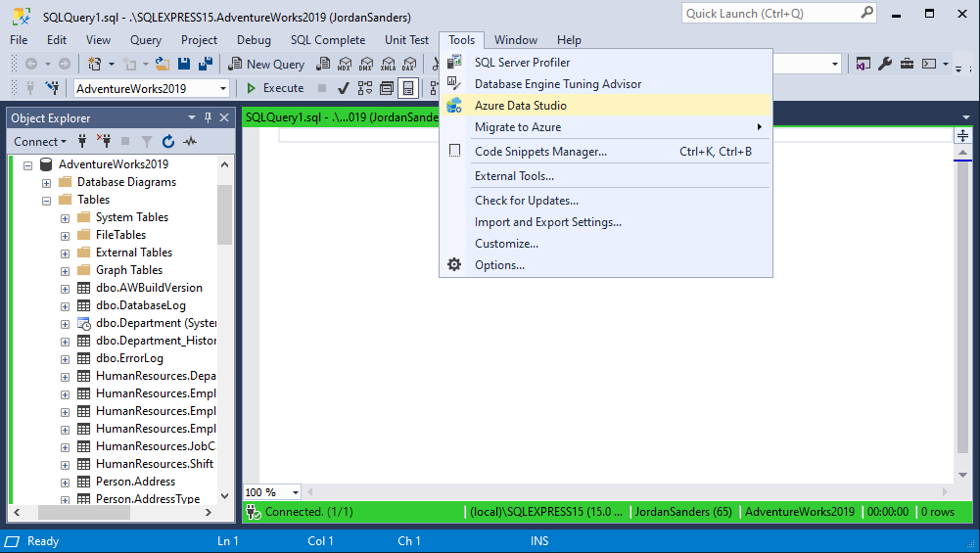Expand the System Tables folder

[65, 218]
